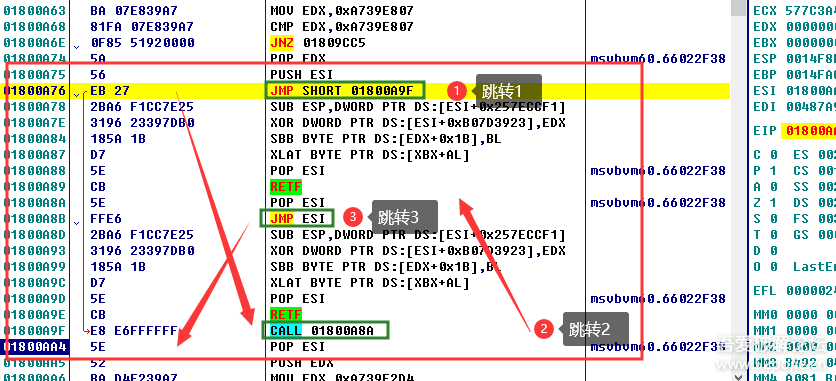Select the current address 01800AA4
The width and height of the screenshot is (836, 381).
click(34, 346)
